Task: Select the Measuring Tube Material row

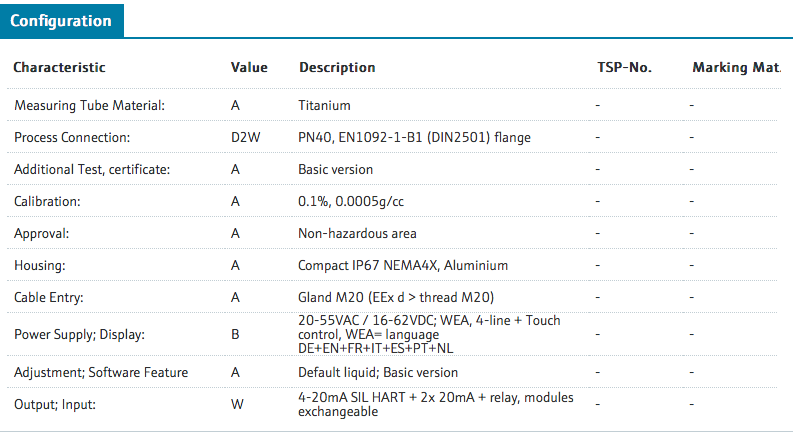Action: click(392, 105)
